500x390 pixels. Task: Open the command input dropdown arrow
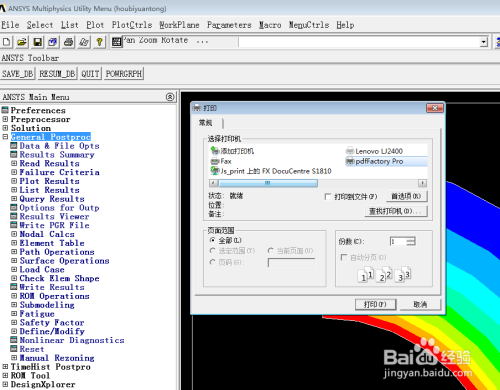(x=484, y=42)
